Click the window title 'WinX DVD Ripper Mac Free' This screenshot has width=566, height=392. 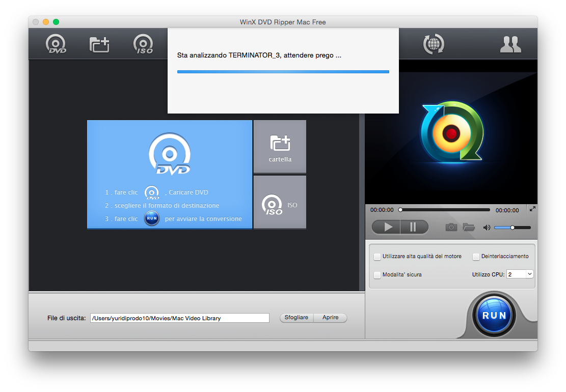(283, 22)
